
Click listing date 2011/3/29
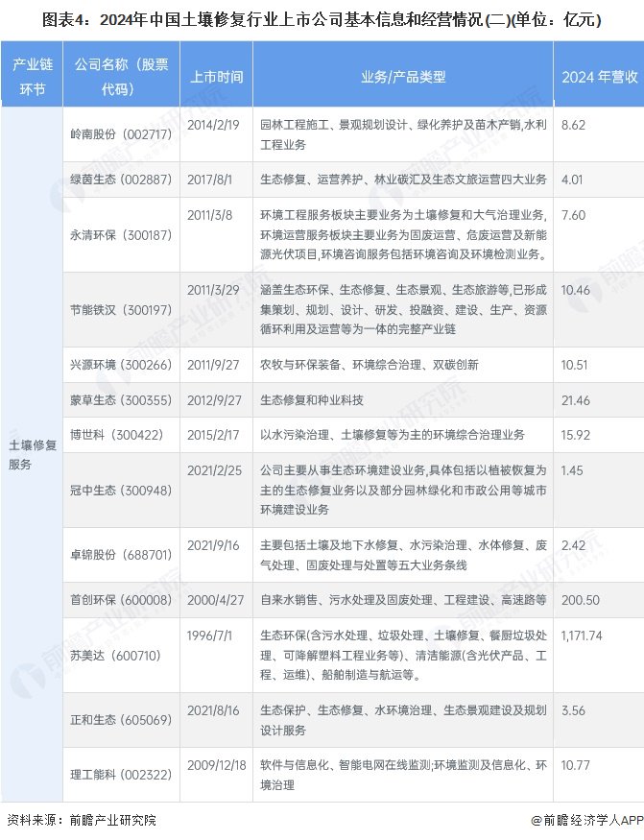click(213, 290)
